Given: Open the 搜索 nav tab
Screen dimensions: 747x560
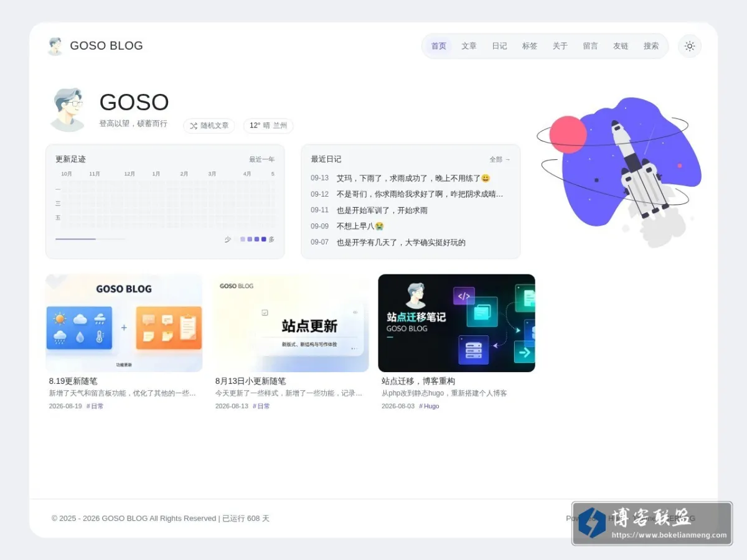Looking at the screenshot, I should tap(651, 46).
